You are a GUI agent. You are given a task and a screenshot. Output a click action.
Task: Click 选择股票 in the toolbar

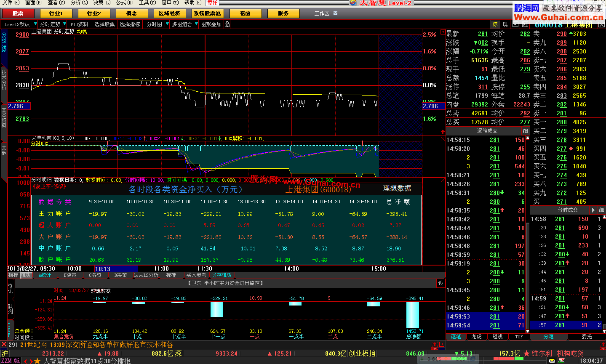click(x=104, y=24)
